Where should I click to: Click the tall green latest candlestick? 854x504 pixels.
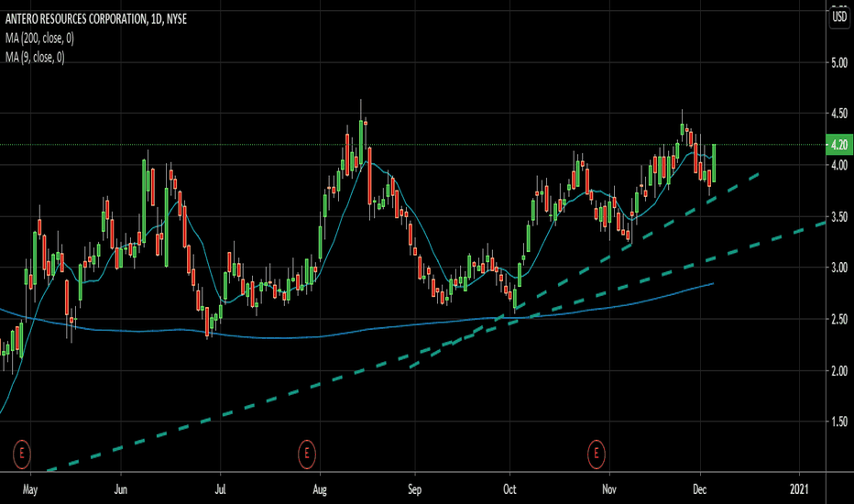[x=714, y=163]
